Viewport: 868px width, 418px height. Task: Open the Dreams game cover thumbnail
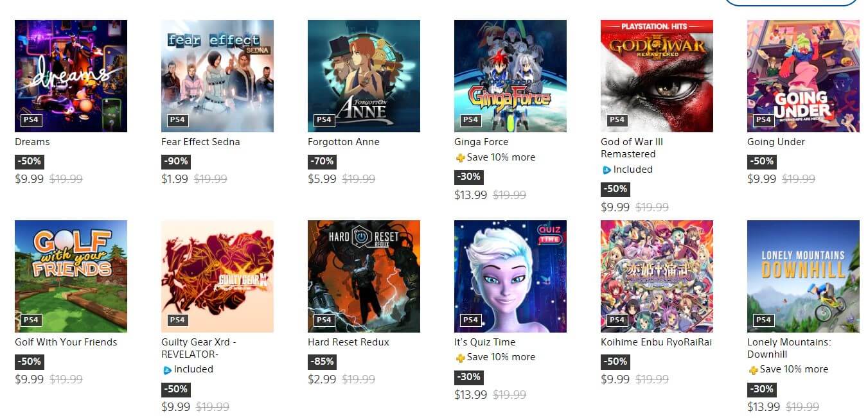(x=71, y=76)
